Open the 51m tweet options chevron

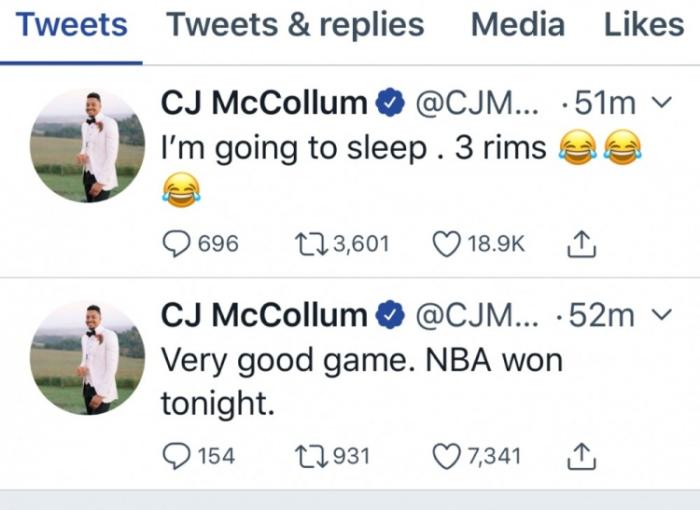click(657, 102)
